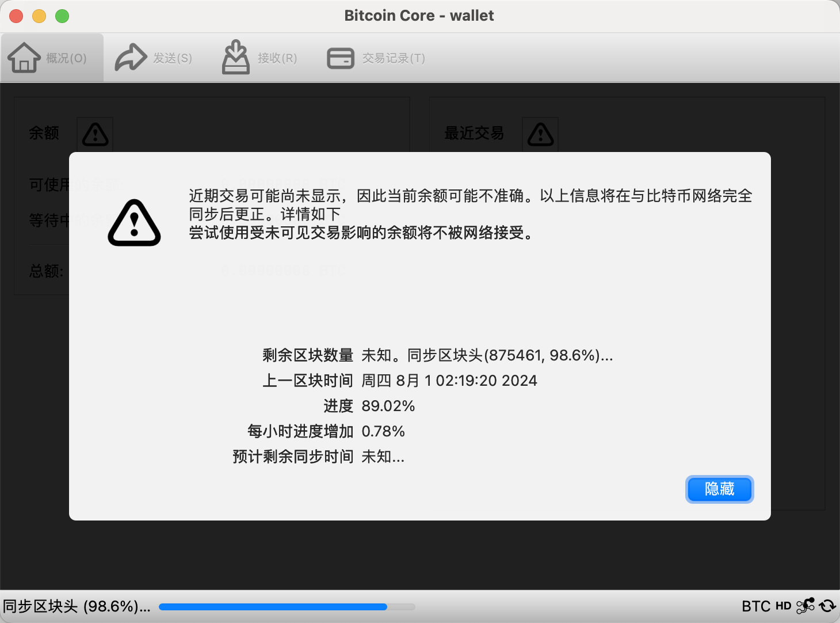Click the green zoom window button
The image size is (840, 623).
62,16
